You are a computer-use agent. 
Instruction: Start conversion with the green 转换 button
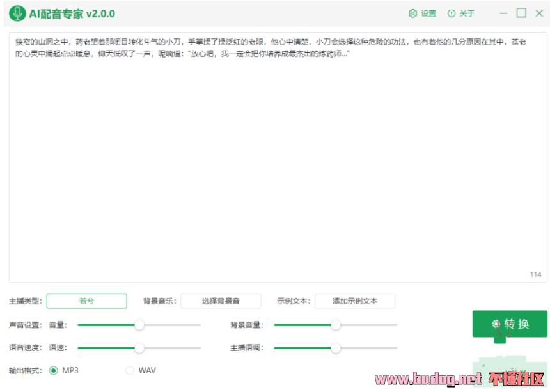510,324
